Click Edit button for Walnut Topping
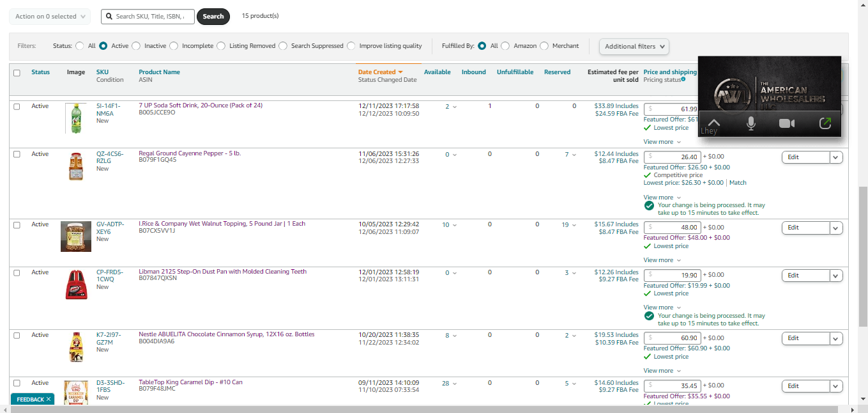 pos(806,228)
